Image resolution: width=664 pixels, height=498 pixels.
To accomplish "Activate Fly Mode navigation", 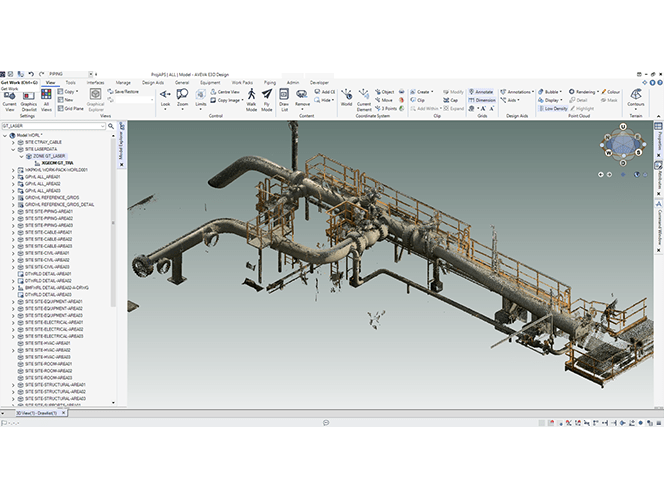I will click(x=267, y=99).
